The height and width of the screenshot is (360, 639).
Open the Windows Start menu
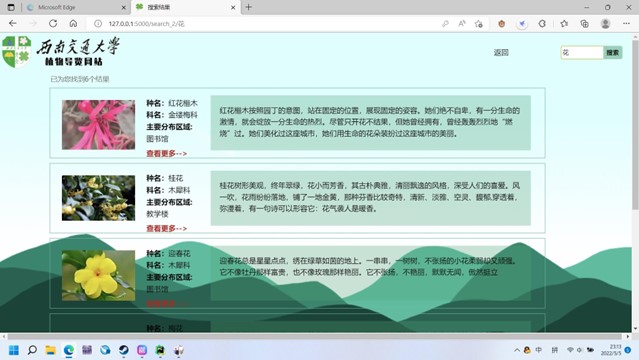pos(13,350)
